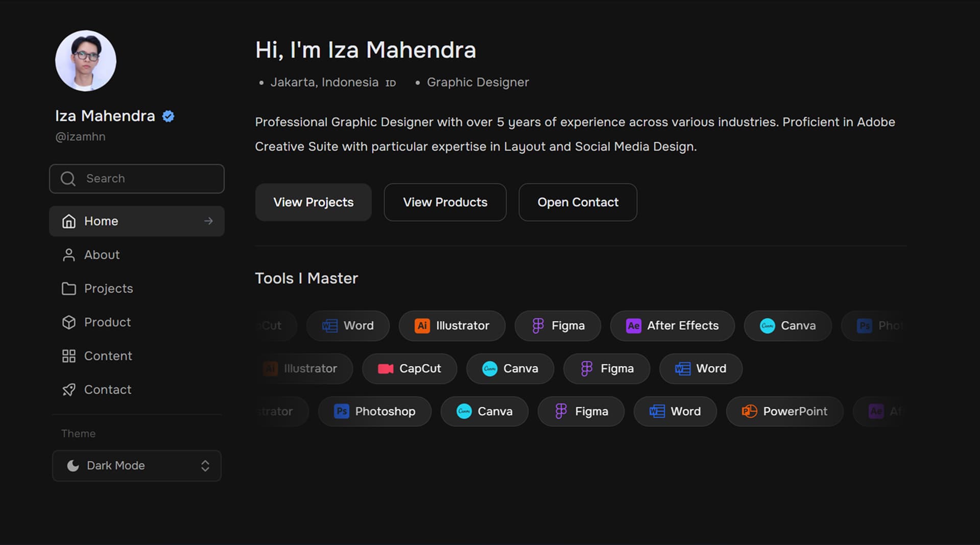Image resolution: width=980 pixels, height=545 pixels.
Task: Click the Figma icon in first tools row
Action: point(538,326)
